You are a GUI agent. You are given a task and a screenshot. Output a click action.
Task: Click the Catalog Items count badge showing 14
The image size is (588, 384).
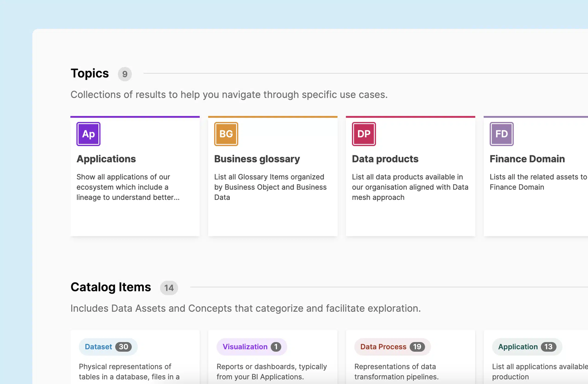(169, 288)
